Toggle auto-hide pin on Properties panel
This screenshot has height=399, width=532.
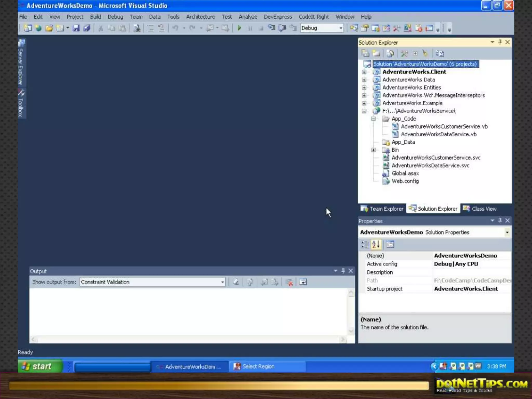[500, 221]
